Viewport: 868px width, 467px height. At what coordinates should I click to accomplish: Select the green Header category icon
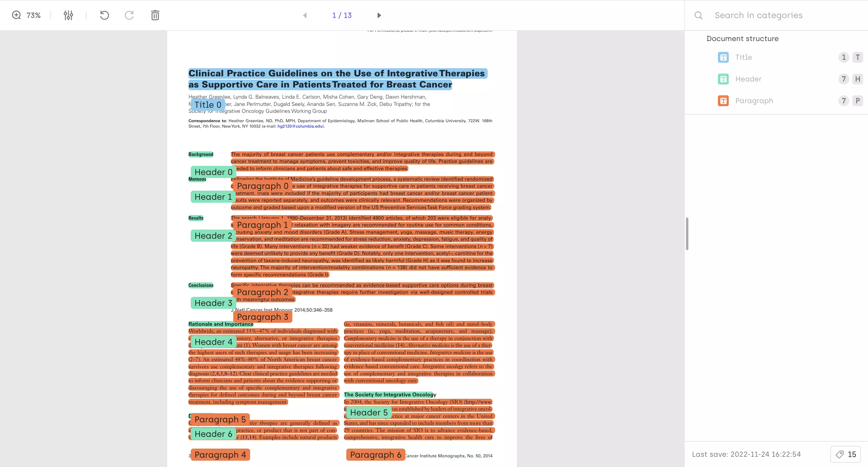pos(723,79)
